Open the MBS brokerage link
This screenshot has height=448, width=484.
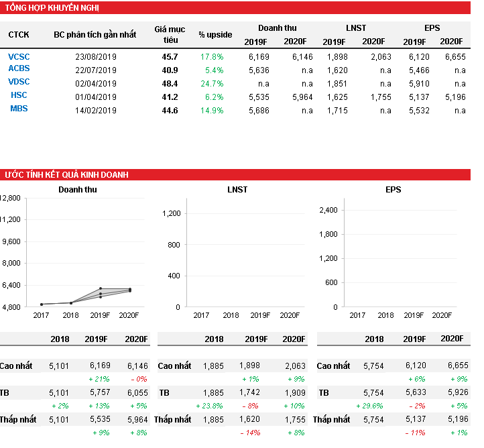[19, 109]
